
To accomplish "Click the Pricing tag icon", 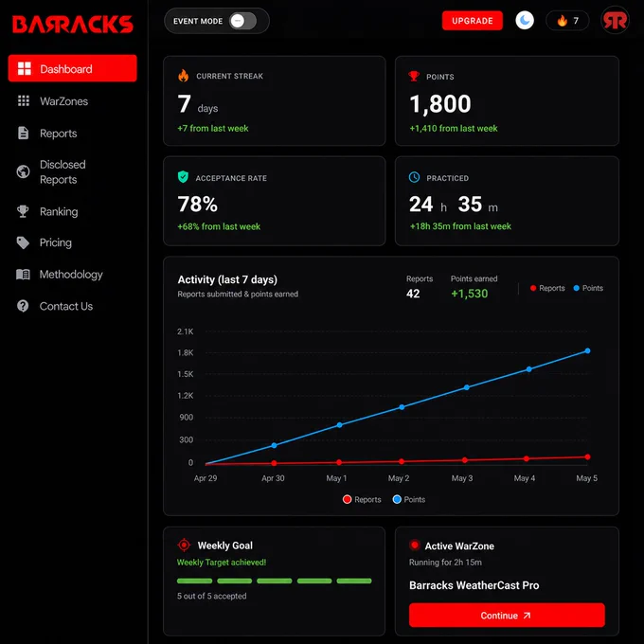I will coord(23,242).
